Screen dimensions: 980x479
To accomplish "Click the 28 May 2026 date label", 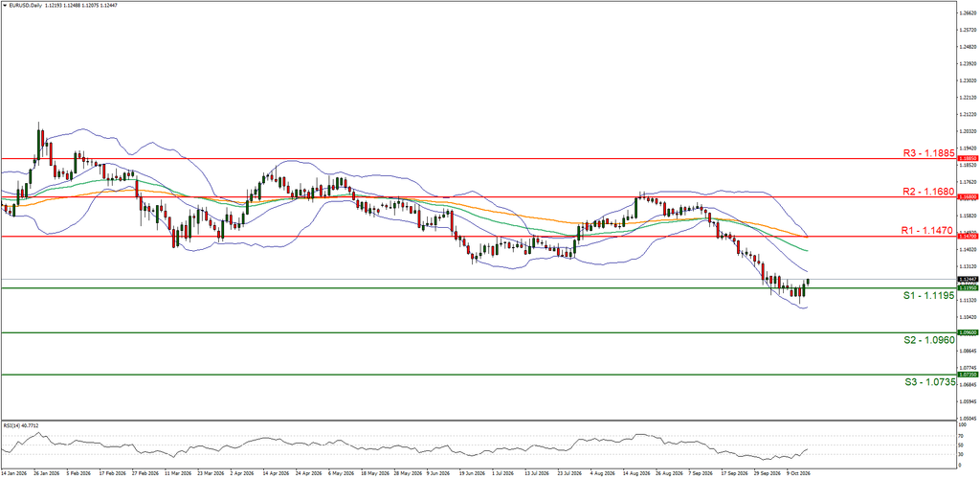I will coord(406,474).
